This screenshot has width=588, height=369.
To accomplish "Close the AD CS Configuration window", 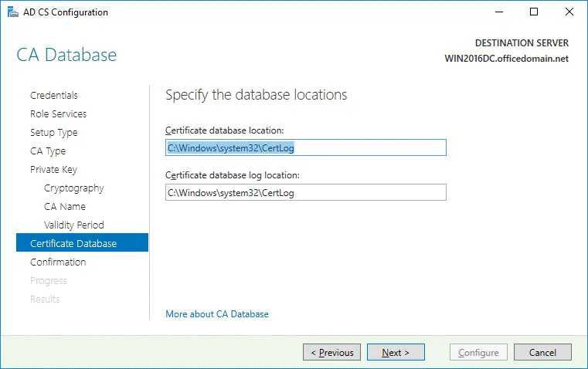I will pos(569,12).
